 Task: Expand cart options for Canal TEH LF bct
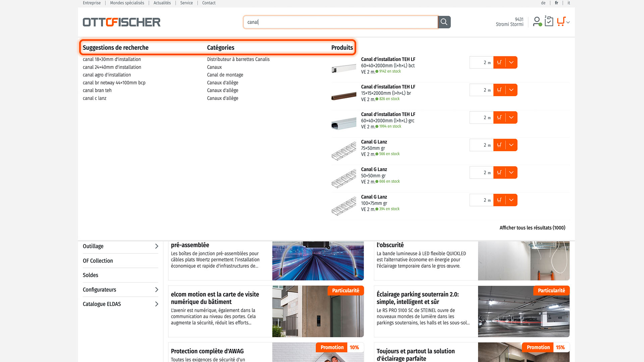tap(512, 62)
